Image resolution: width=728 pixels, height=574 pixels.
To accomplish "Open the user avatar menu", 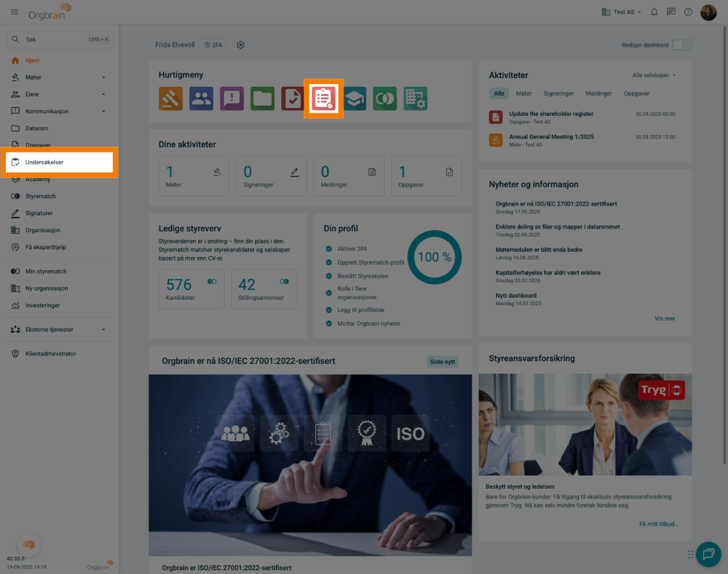I will (x=708, y=12).
